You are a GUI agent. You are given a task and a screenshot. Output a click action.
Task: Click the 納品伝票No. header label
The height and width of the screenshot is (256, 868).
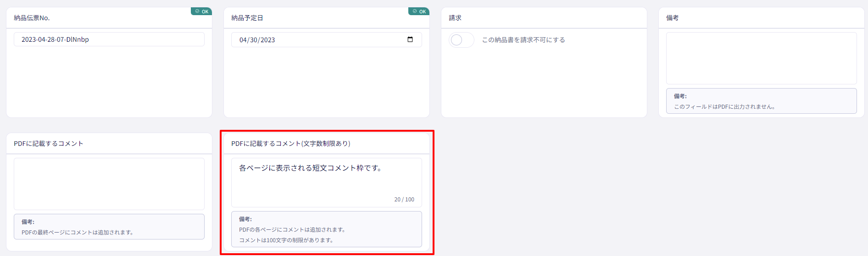coord(32,18)
